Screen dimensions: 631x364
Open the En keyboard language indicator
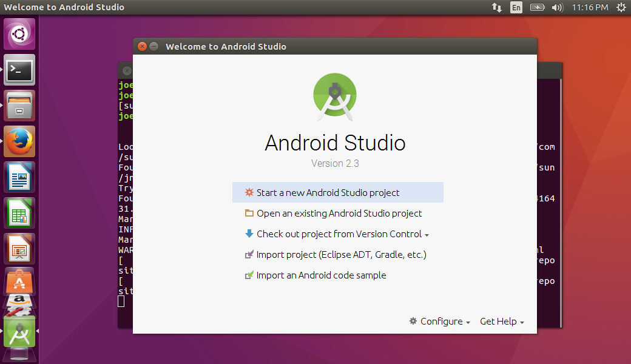click(x=516, y=7)
